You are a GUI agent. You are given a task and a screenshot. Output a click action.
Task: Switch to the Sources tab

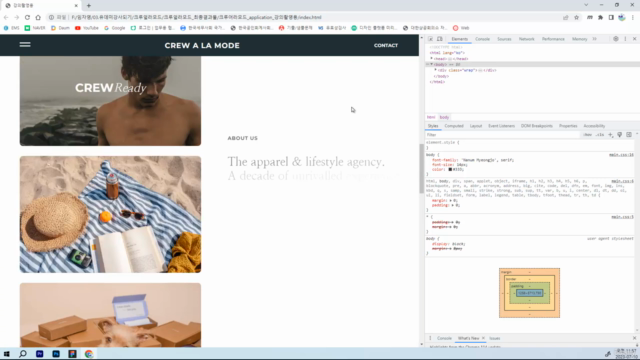(x=504, y=39)
